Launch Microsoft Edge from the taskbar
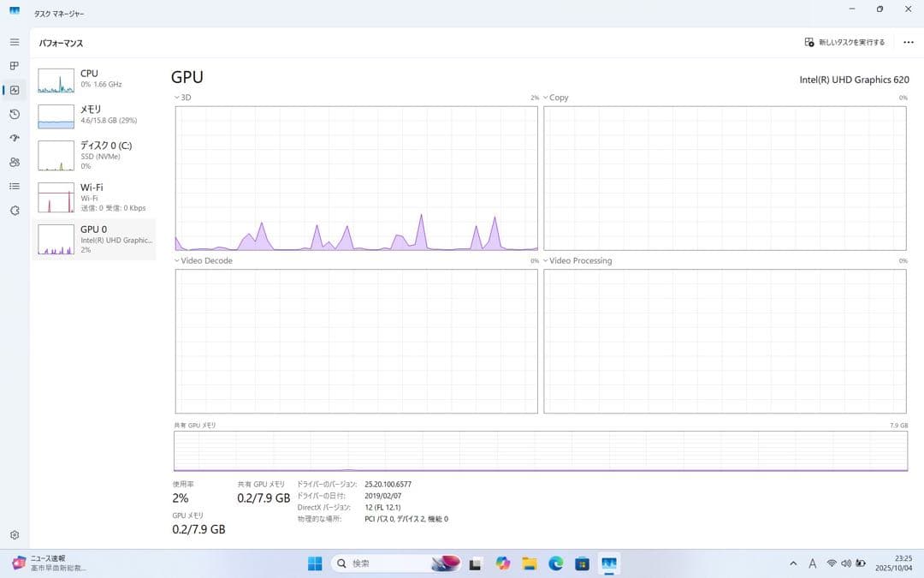The image size is (924, 578). coord(555,563)
